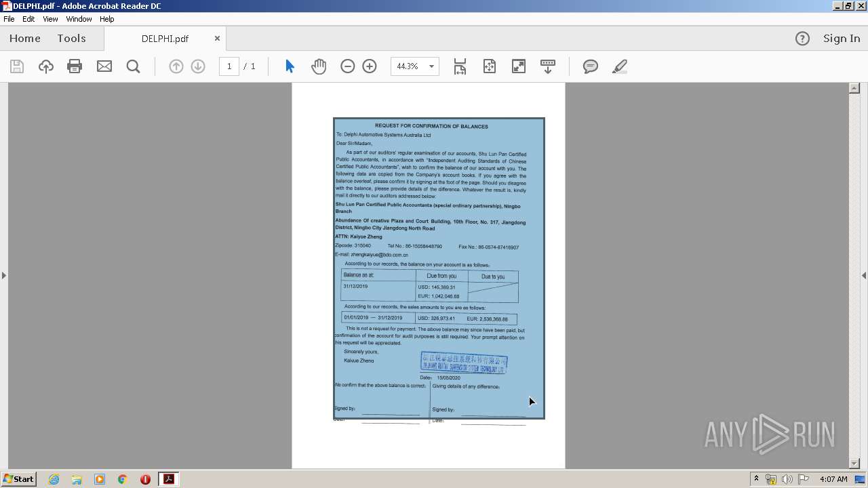Click the volume speaker tray icon

click(x=787, y=479)
